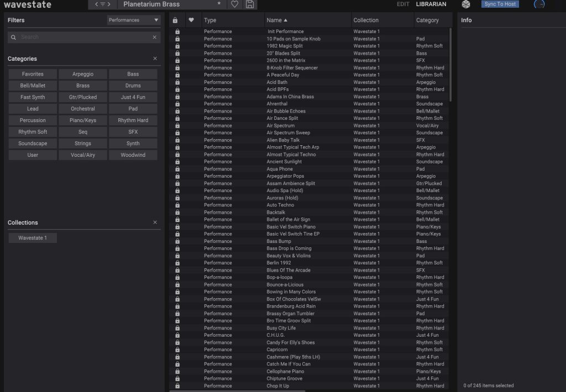The height and width of the screenshot is (392, 566).
Task: Click the heart favorites column header
Action: tap(191, 20)
